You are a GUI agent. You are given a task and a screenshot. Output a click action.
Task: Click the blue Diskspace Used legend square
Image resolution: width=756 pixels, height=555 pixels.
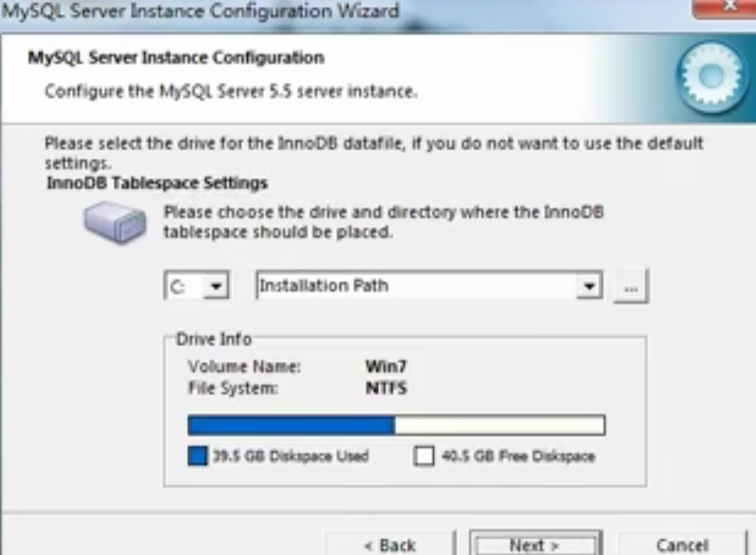click(x=197, y=455)
